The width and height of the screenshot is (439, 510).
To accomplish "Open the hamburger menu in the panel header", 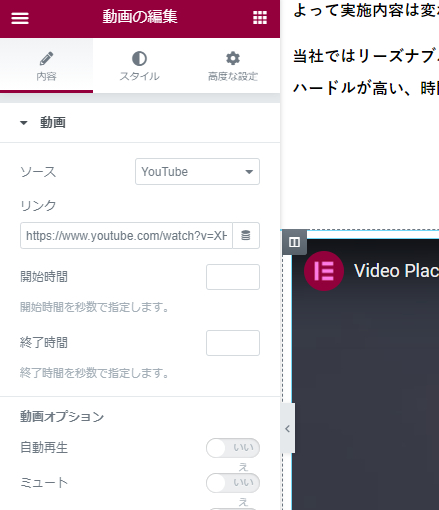I will pyautogui.click(x=20, y=18).
